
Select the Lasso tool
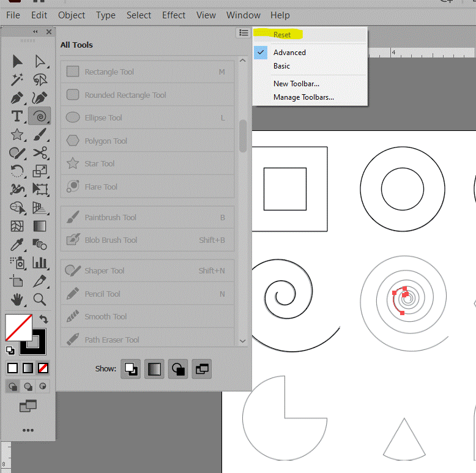point(40,80)
